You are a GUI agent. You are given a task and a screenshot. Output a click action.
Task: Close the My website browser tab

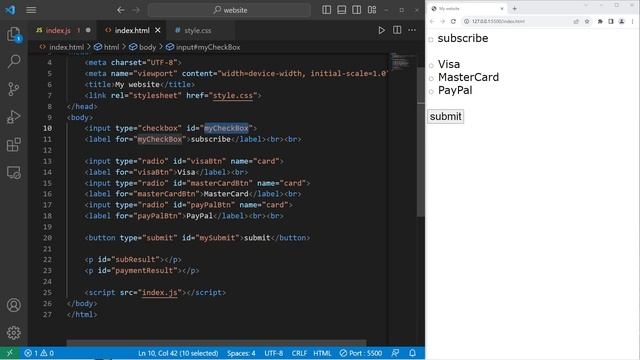[502, 8]
